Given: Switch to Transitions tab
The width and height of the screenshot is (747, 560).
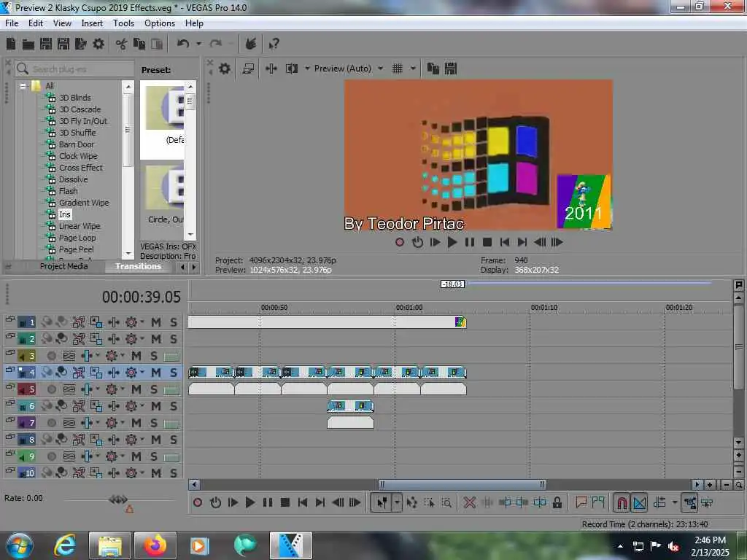Looking at the screenshot, I should click(x=138, y=266).
